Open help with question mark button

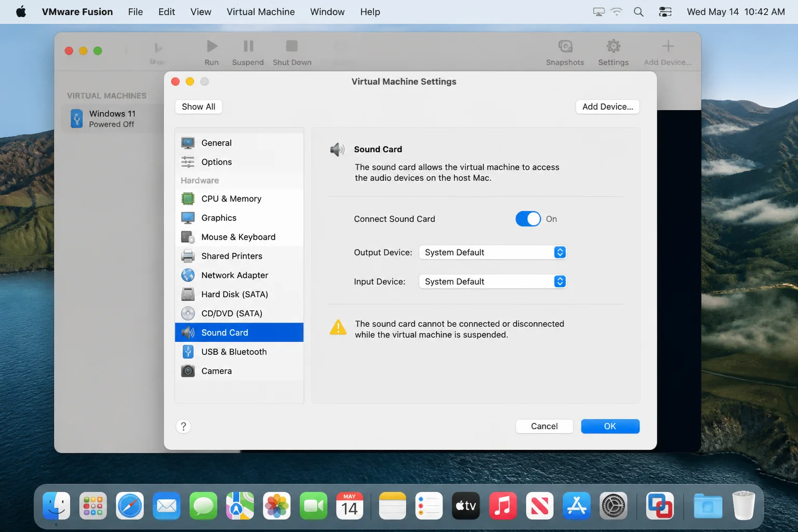point(183,427)
